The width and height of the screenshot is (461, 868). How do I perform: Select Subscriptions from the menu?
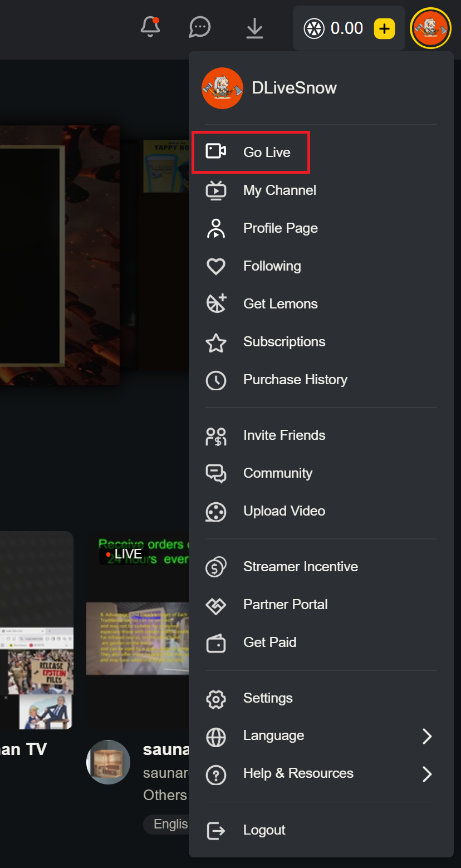(284, 341)
